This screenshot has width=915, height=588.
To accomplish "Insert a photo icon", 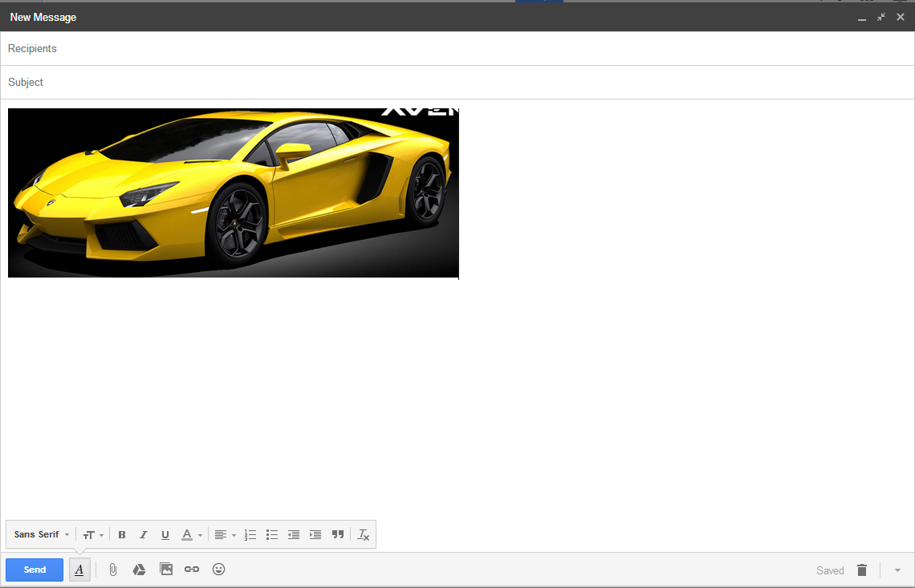I will [165, 570].
